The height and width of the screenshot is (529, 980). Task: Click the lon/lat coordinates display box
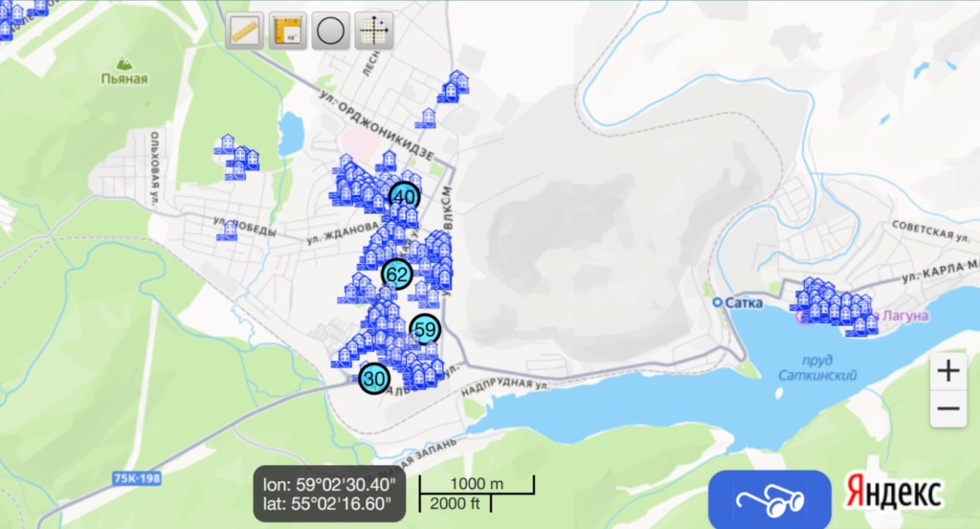[330, 493]
